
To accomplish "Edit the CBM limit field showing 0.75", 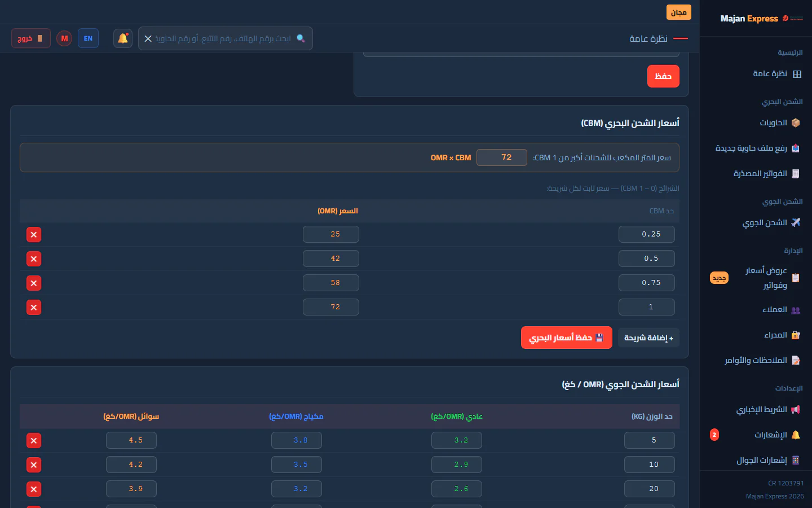I will (647, 283).
